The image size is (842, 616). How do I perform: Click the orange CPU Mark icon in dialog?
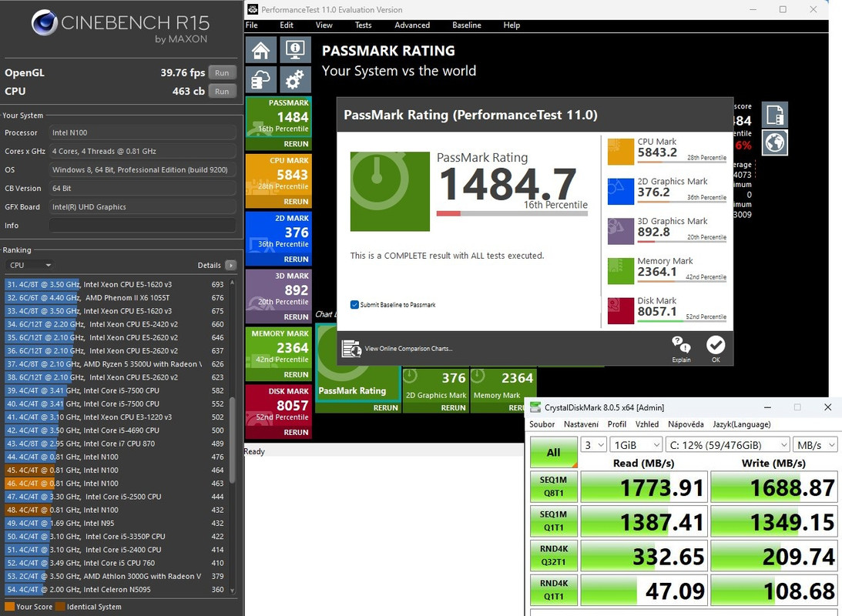pos(621,152)
